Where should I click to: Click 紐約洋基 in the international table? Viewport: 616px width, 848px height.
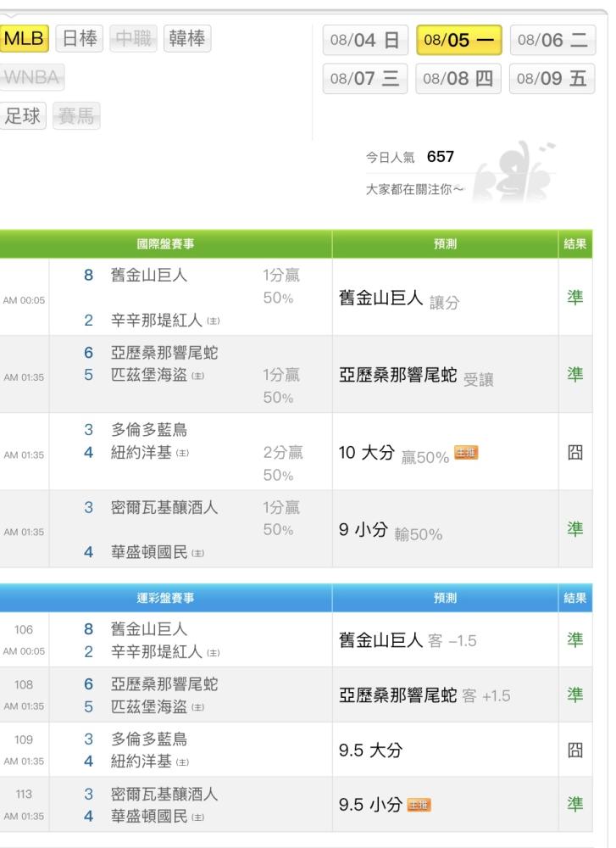(x=142, y=453)
